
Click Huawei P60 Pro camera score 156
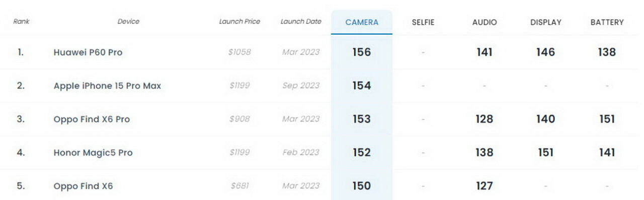tap(361, 52)
